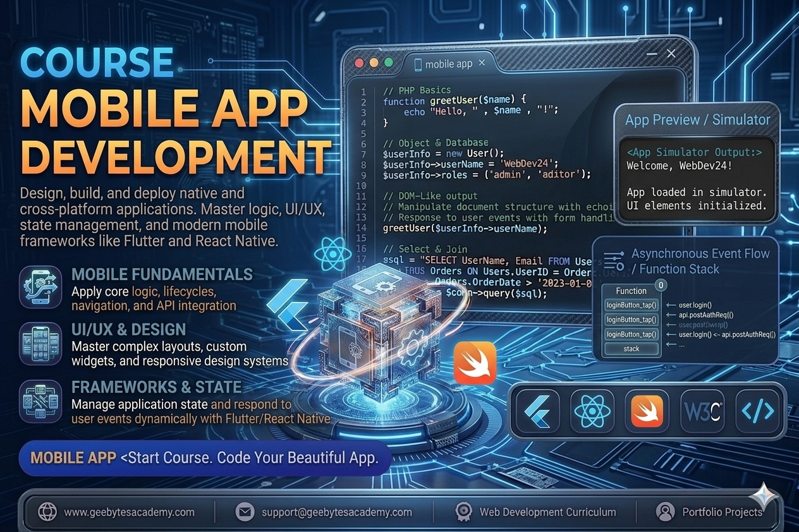
Task: Click the Asynchronous Event Flow panel icon
Action: pyautogui.click(x=614, y=260)
